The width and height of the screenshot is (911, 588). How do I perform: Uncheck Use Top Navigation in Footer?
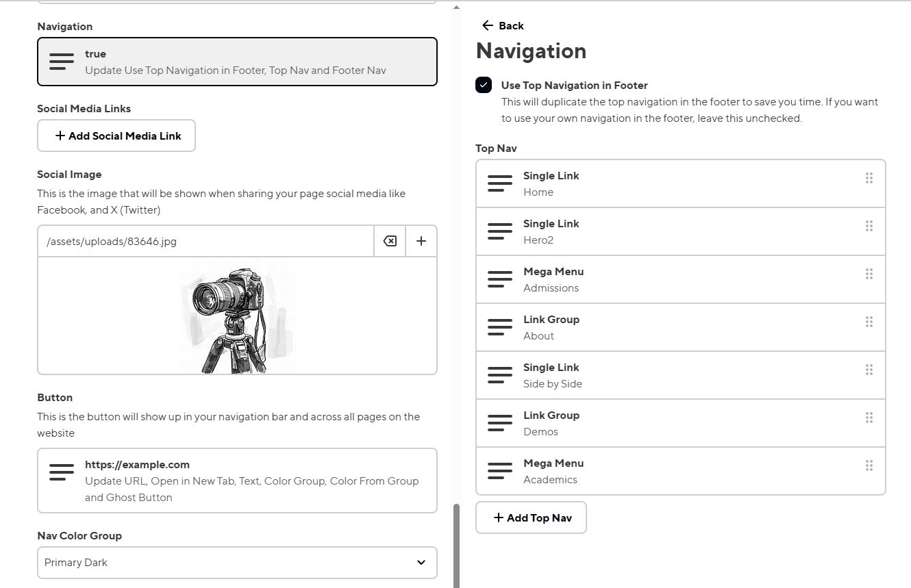click(x=484, y=86)
